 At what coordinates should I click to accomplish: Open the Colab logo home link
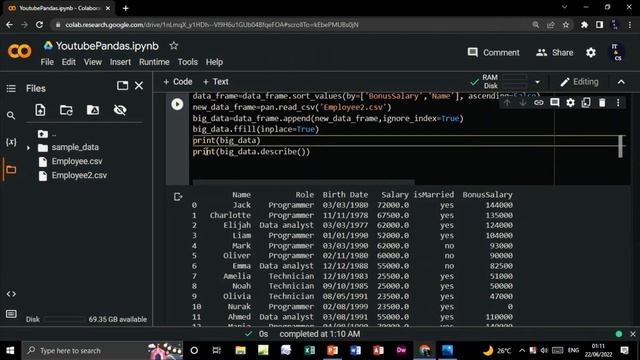(x=19, y=51)
